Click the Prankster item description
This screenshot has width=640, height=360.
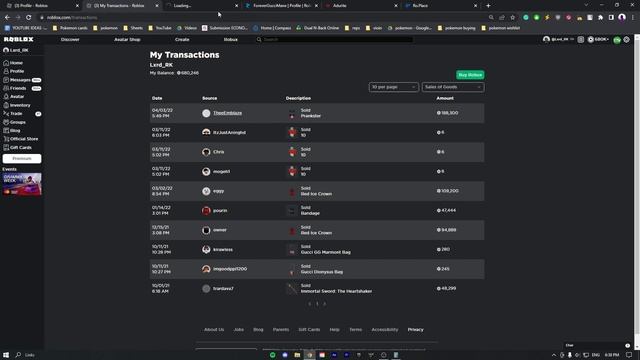pyautogui.click(x=311, y=116)
